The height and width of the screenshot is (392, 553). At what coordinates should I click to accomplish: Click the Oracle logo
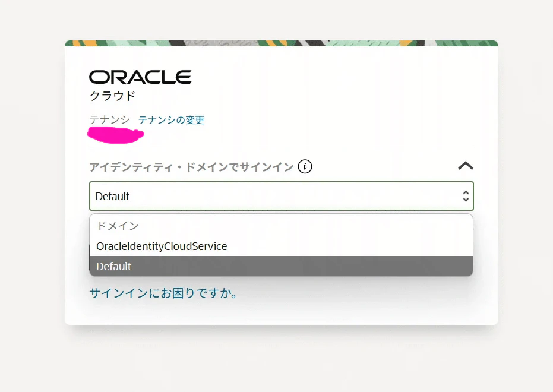[140, 77]
